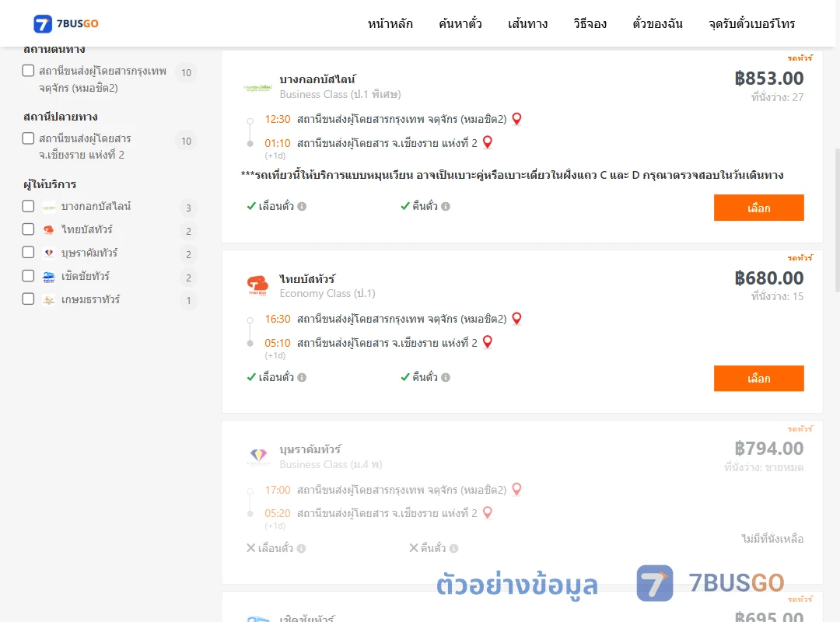Open the เส้นทาง navigation item
The height and width of the screenshot is (622, 840).
(x=527, y=23)
